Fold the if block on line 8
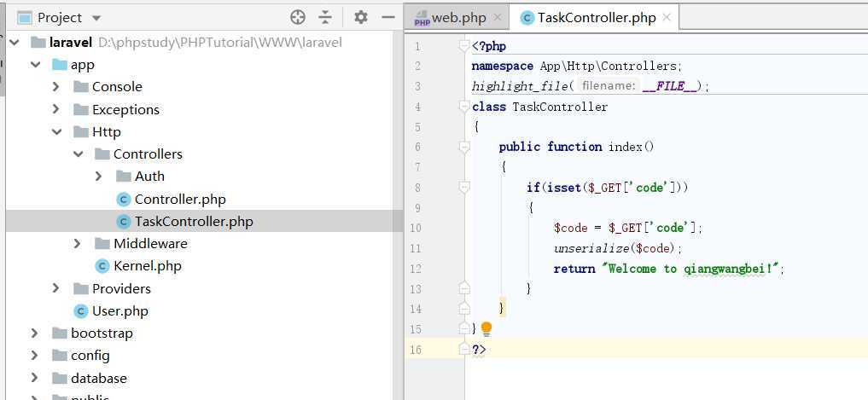 [x=464, y=188]
